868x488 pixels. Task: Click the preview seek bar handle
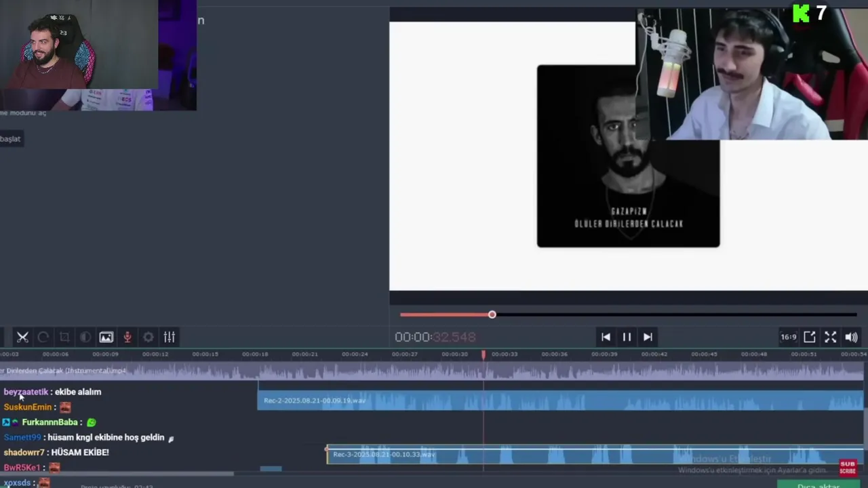pyautogui.click(x=492, y=314)
